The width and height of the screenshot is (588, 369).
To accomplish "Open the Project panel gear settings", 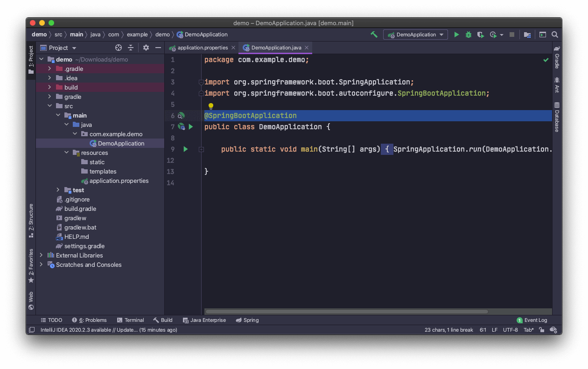I will coord(146,48).
